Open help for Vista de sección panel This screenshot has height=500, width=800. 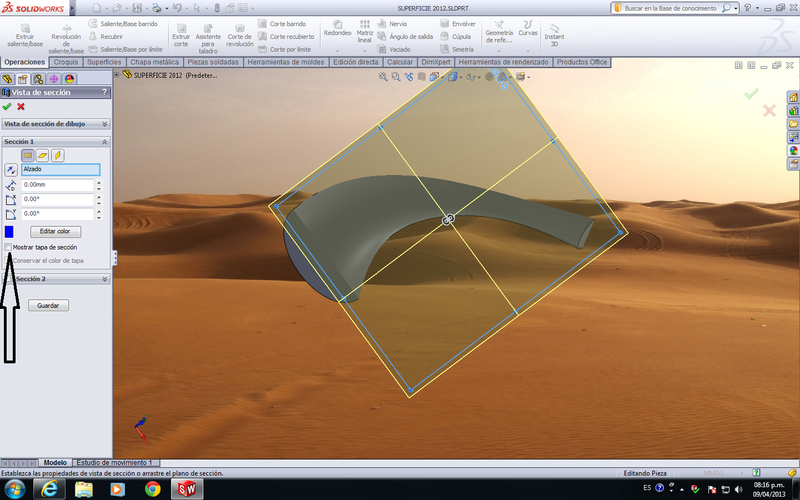pyautogui.click(x=105, y=92)
